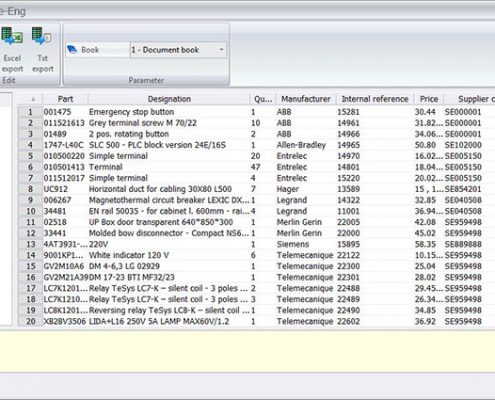Viewport: 495px width, 400px height.
Task: Click the Excel export icon
Action: coord(12,50)
